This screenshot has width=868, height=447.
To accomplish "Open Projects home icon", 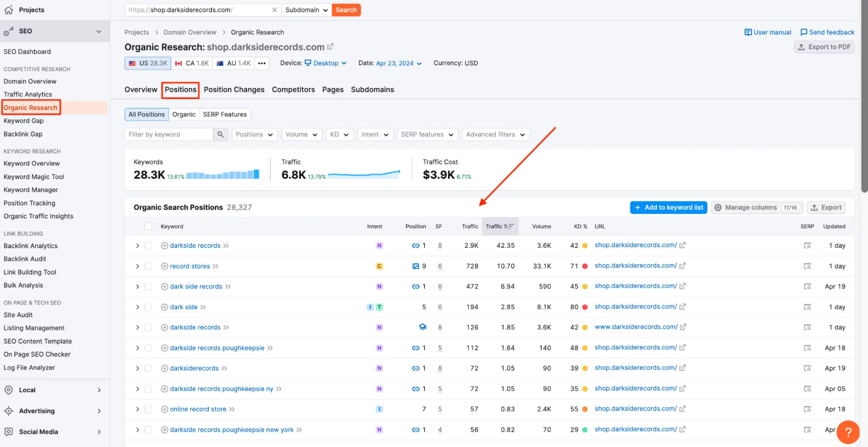I will pos(9,10).
